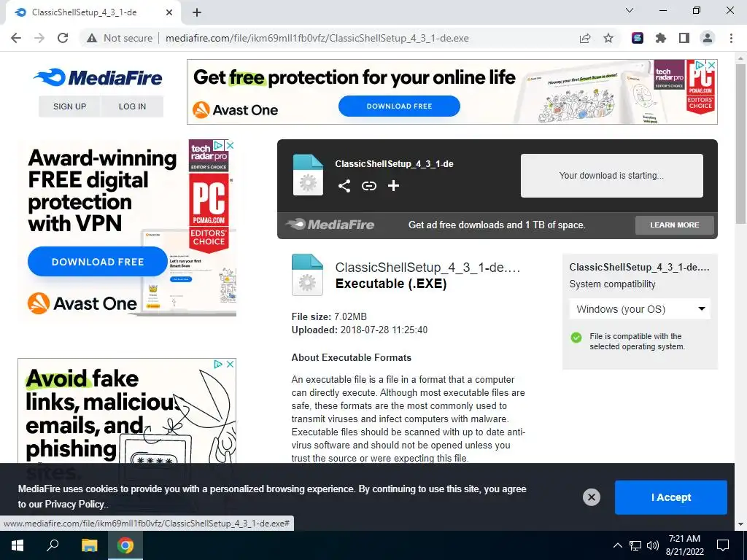
Task: Show hidden system tray icons
Action: coord(617,545)
